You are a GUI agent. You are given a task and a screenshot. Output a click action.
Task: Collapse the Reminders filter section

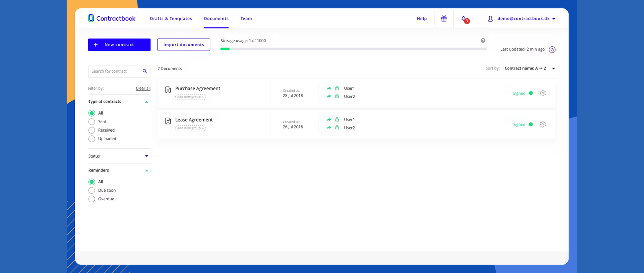[x=147, y=171]
